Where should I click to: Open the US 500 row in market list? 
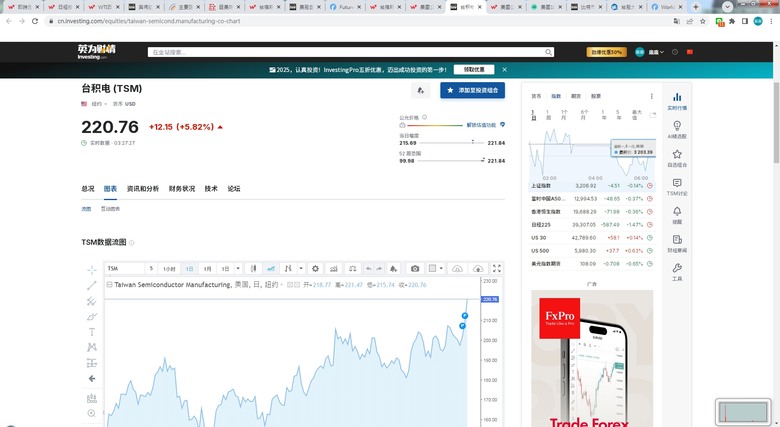coord(592,251)
